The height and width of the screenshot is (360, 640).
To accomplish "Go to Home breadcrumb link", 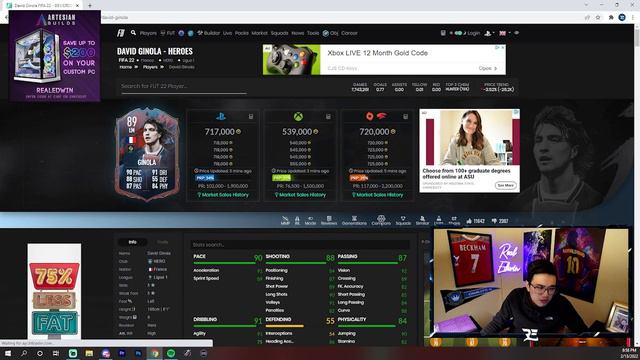I will pyautogui.click(x=126, y=67).
